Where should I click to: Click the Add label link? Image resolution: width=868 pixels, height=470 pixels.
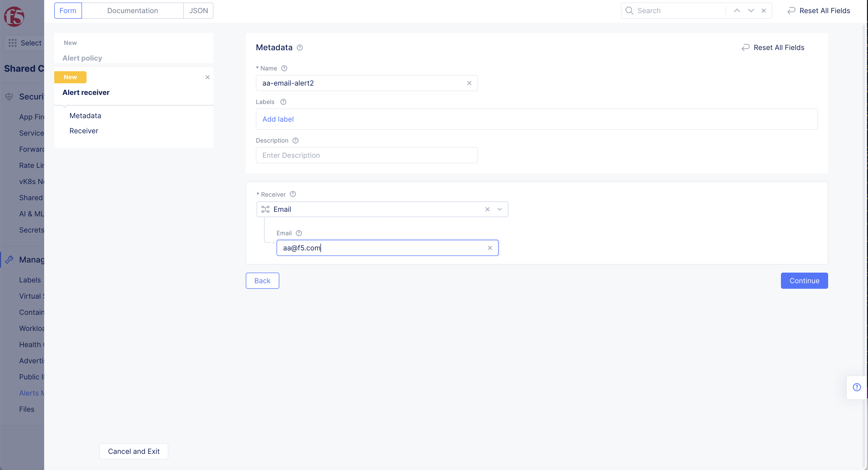278,119
